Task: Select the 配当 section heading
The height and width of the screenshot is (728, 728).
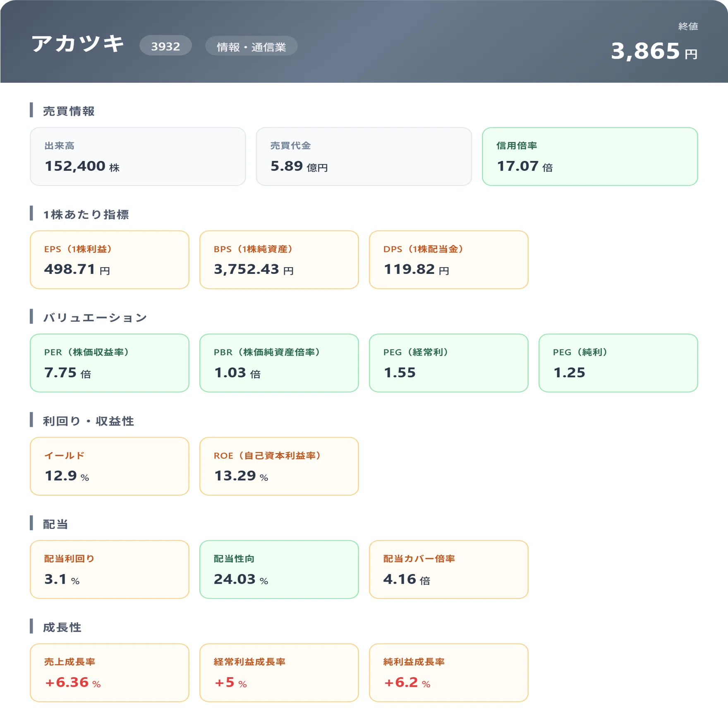Action: (x=55, y=524)
